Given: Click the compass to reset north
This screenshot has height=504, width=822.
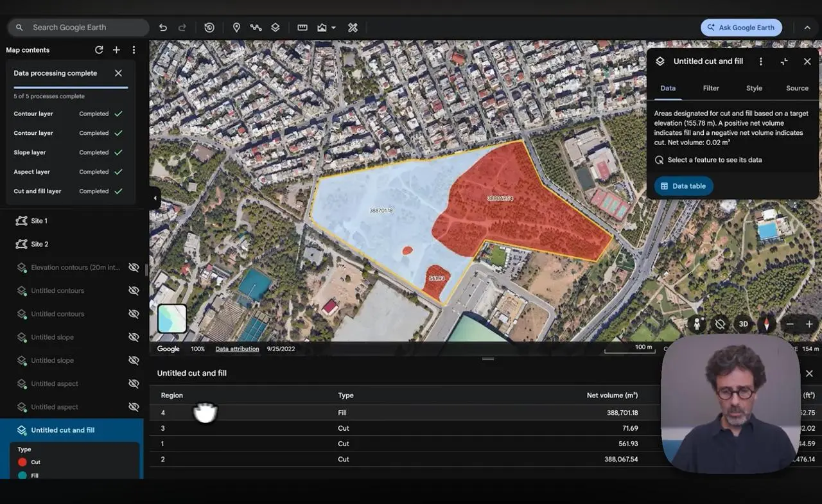Looking at the screenshot, I should click(766, 324).
